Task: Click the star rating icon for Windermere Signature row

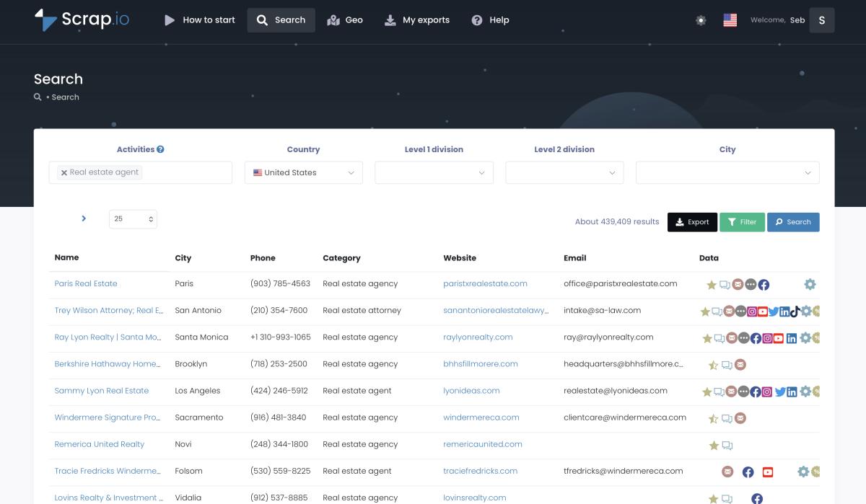Action: coord(713,419)
